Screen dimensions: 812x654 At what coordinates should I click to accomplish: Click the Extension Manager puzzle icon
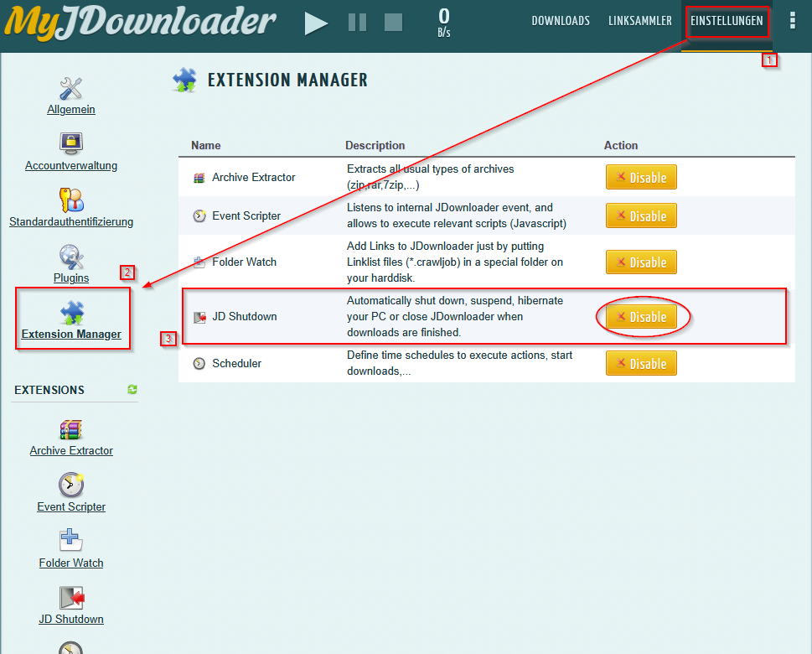coord(71,312)
